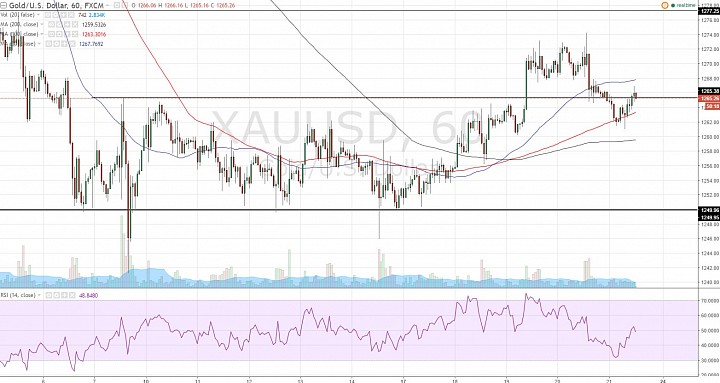Viewport: 720px width, 383px height.
Task: Toggle visibility of MA row showing 1263.3016
Action: (51, 34)
